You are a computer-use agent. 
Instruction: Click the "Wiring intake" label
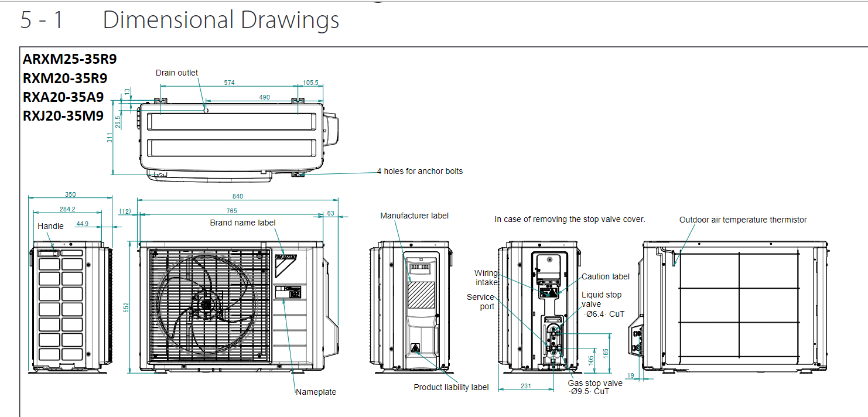486,278
